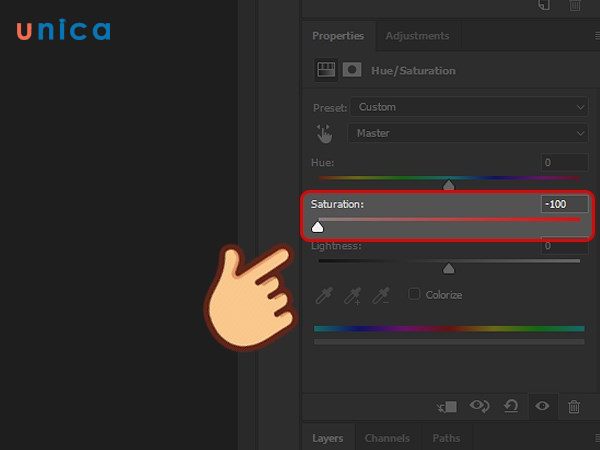This screenshot has width=600, height=450.
Task: Open the Master color range dropdown
Action: pos(468,133)
